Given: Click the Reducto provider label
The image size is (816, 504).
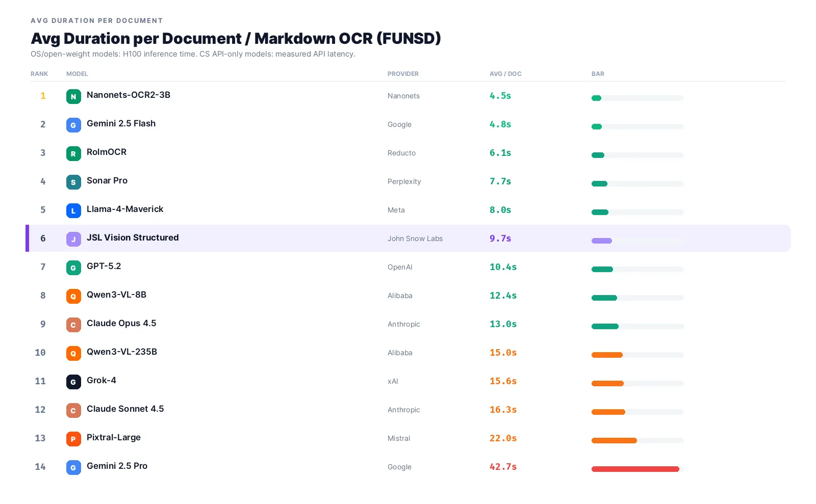Looking at the screenshot, I should [401, 153].
